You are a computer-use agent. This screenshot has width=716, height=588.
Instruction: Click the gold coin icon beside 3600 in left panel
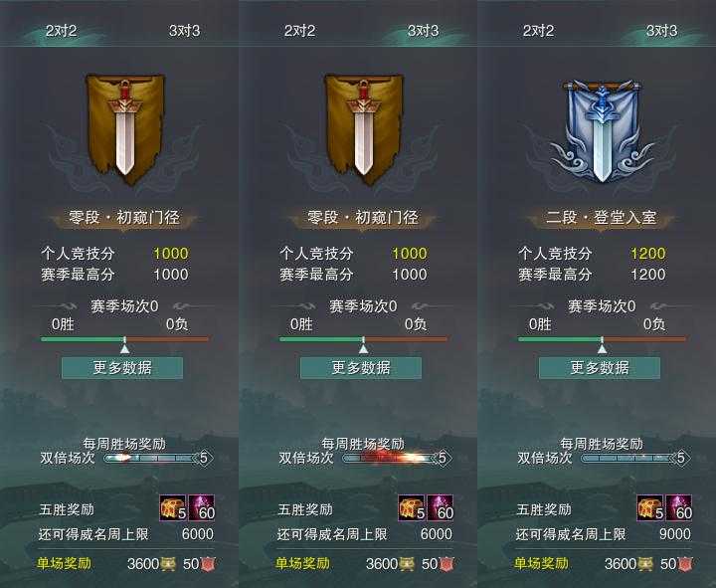point(168,564)
